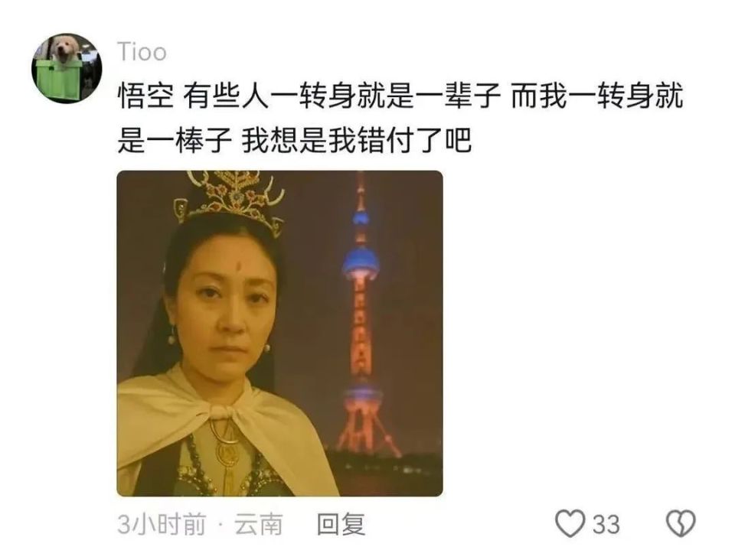Tap the broken heart dislike icon
This screenshot has height=560, width=735.
[x=681, y=523]
